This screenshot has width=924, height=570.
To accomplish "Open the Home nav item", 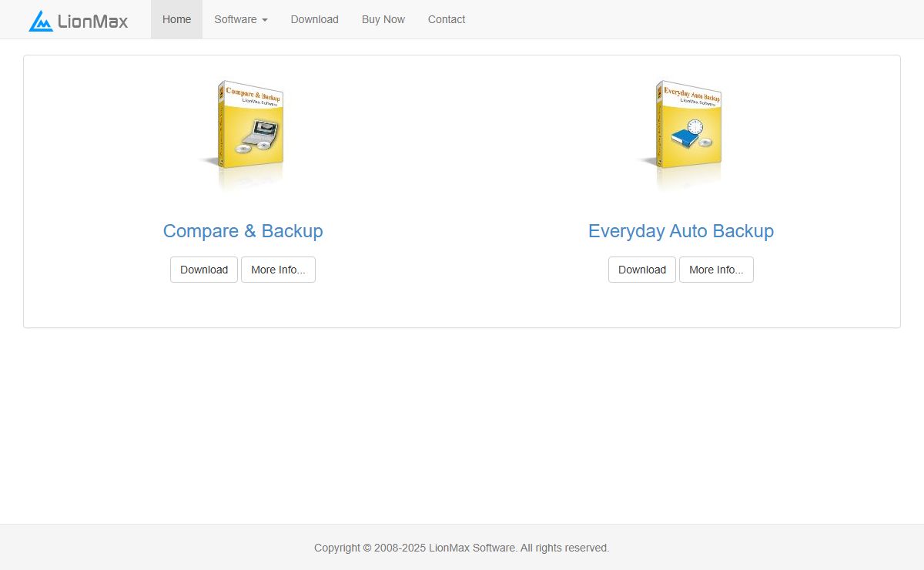I will tap(176, 19).
